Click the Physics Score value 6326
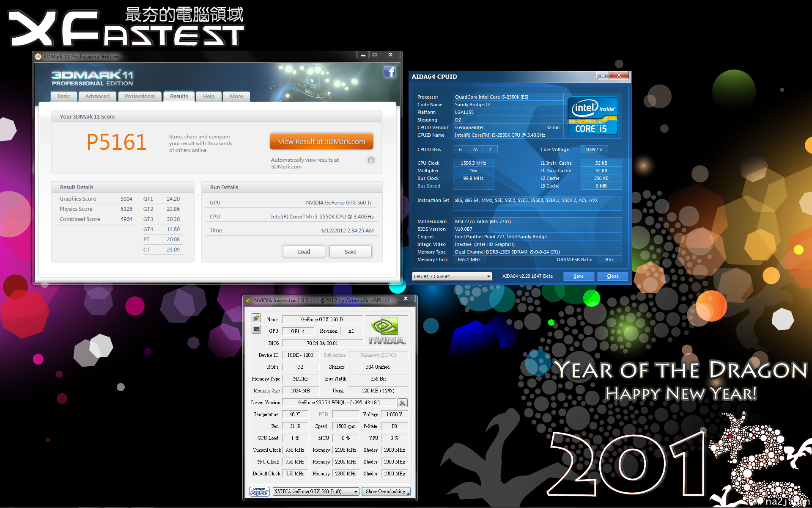 click(x=126, y=209)
